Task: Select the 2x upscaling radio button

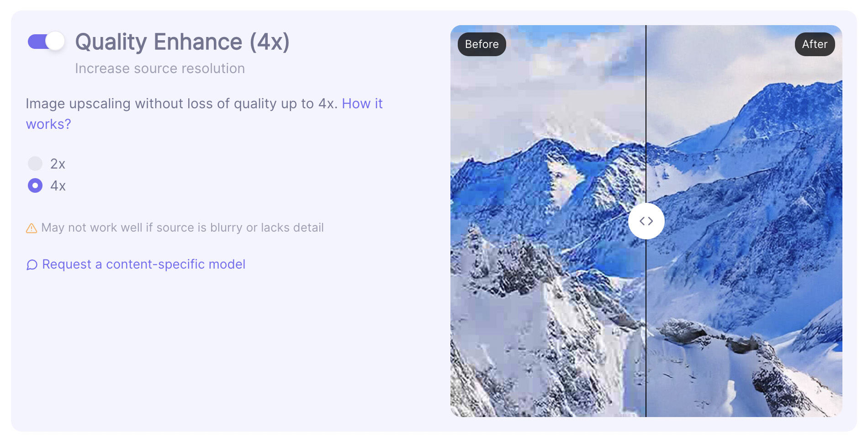Action: click(x=35, y=164)
